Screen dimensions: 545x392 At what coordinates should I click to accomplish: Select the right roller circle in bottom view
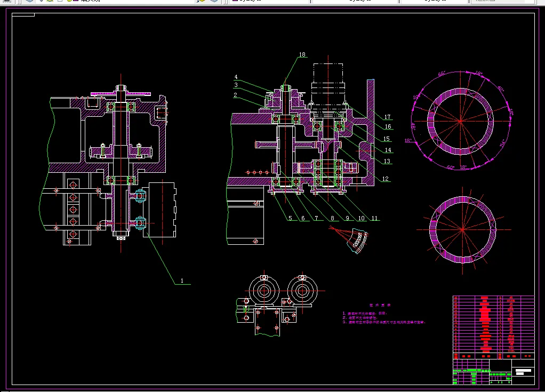[302, 291]
